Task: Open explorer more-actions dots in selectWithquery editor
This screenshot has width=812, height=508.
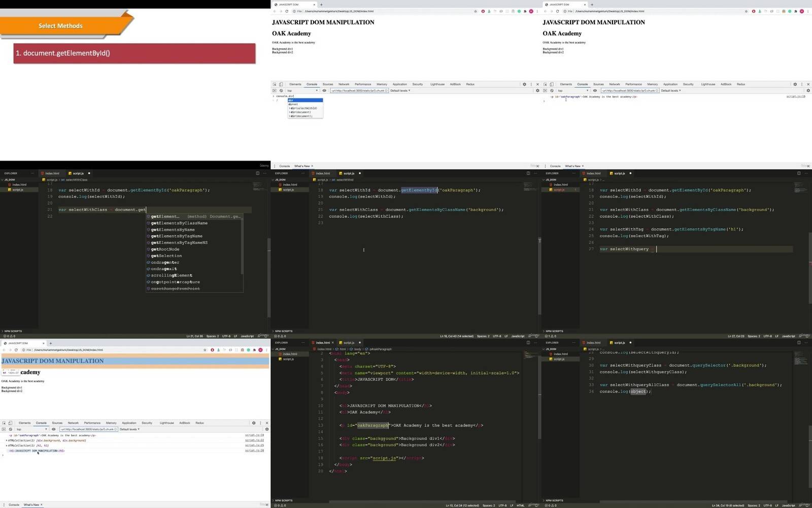Action: tap(574, 173)
